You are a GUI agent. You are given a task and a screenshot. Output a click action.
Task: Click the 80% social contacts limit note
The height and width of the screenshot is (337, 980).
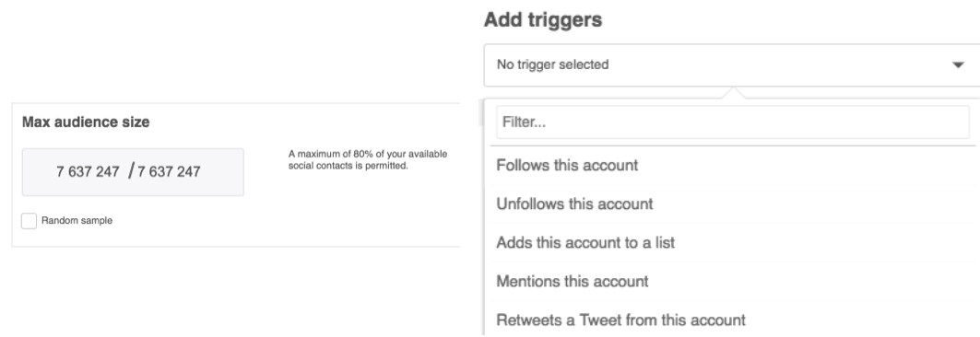click(368, 160)
